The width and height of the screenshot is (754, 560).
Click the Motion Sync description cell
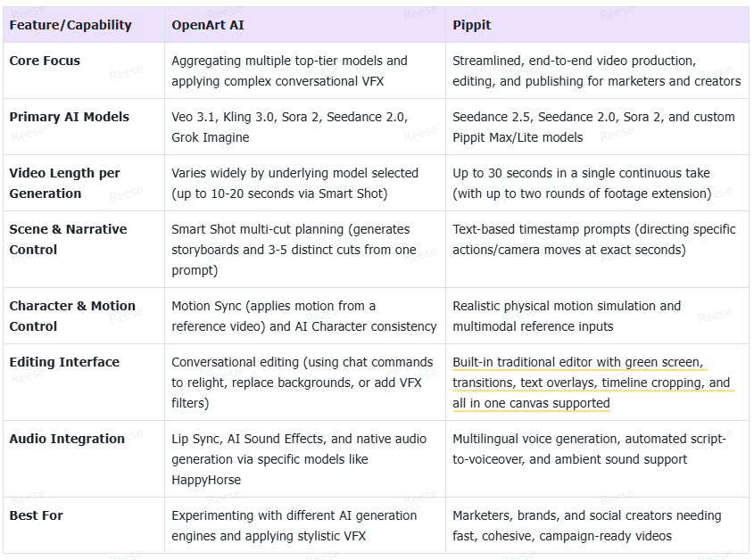pos(304,316)
